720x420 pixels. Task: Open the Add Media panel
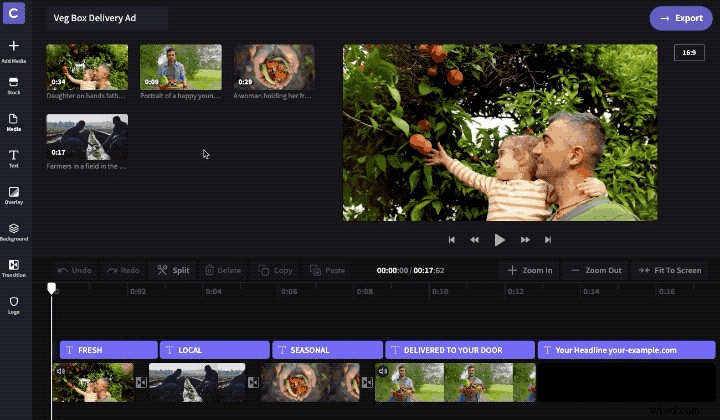[14, 51]
